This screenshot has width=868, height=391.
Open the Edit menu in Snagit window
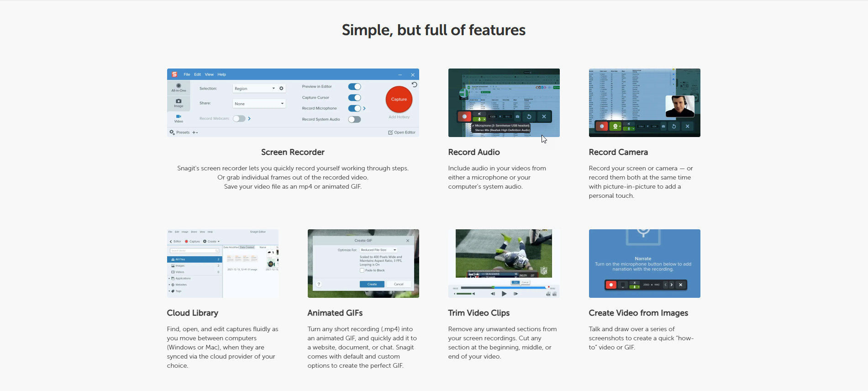(x=197, y=74)
